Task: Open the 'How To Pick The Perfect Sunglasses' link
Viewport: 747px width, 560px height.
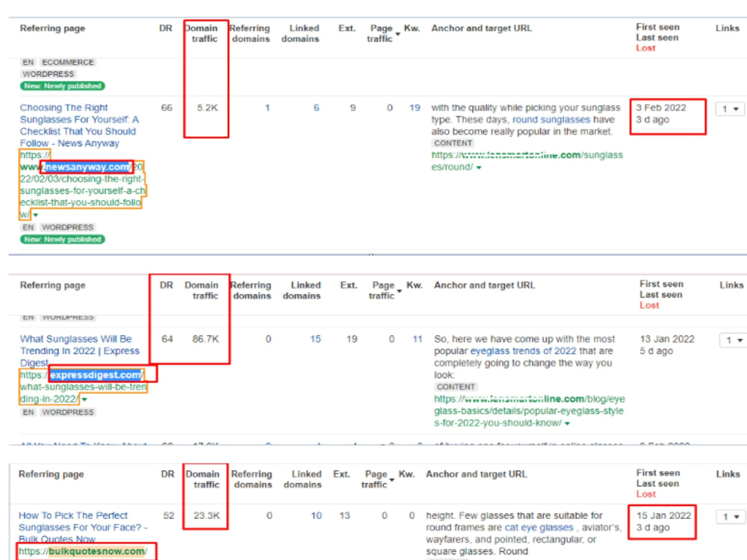Action: (x=83, y=527)
